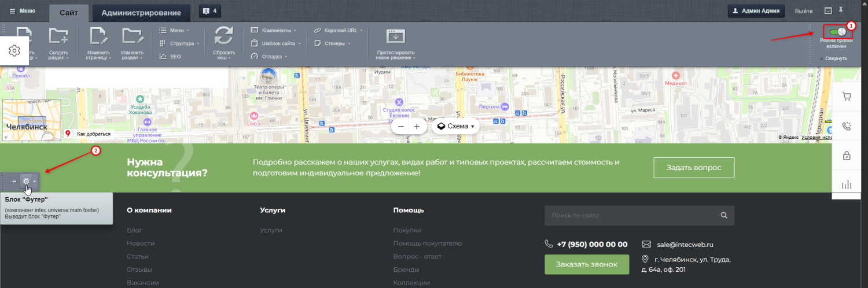Click the Edit section folder icon
Screen dimensions: 868x288
click(133, 37)
